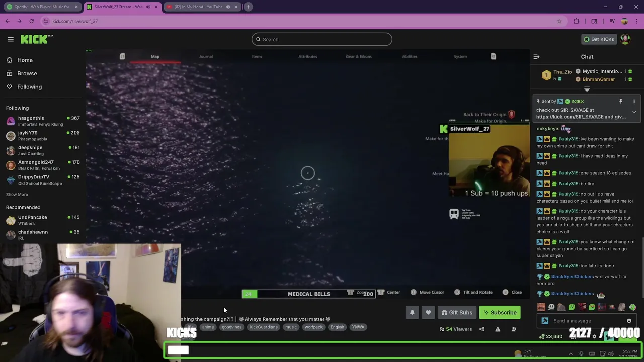Click browser back arrow

(x=7, y=21)
